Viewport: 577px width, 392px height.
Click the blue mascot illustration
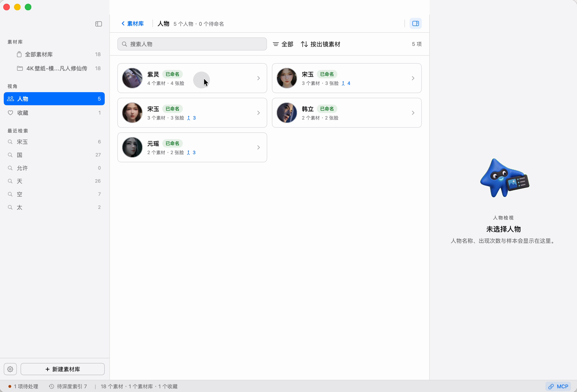pos(505,178)
